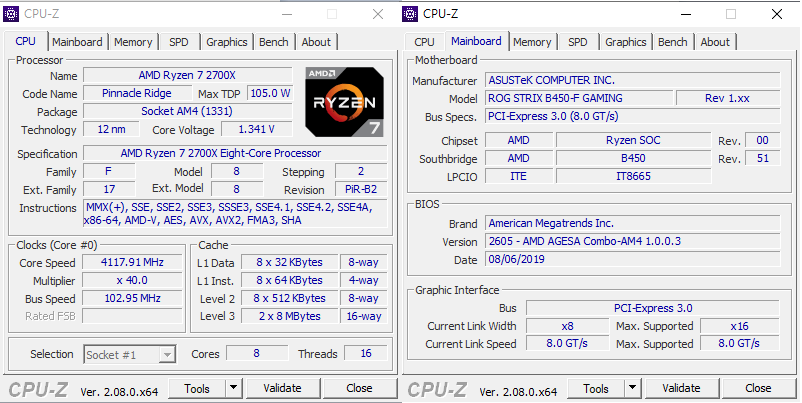Click the 'Pinnacle Ridge' code name value
802x403 pixels.
137,93
